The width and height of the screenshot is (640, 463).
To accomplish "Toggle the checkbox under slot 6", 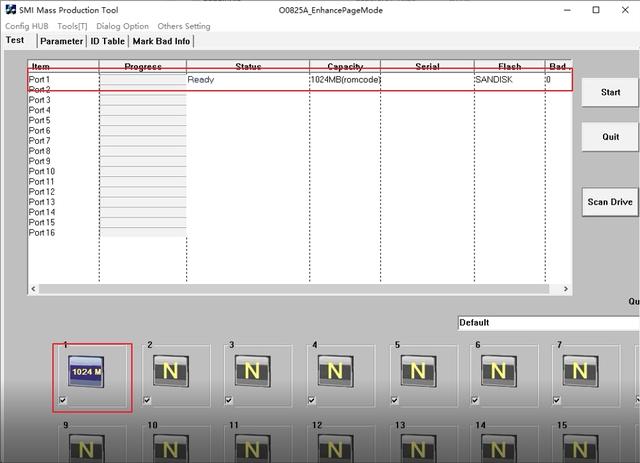I will pyautogui.click(x=475, y=400).
